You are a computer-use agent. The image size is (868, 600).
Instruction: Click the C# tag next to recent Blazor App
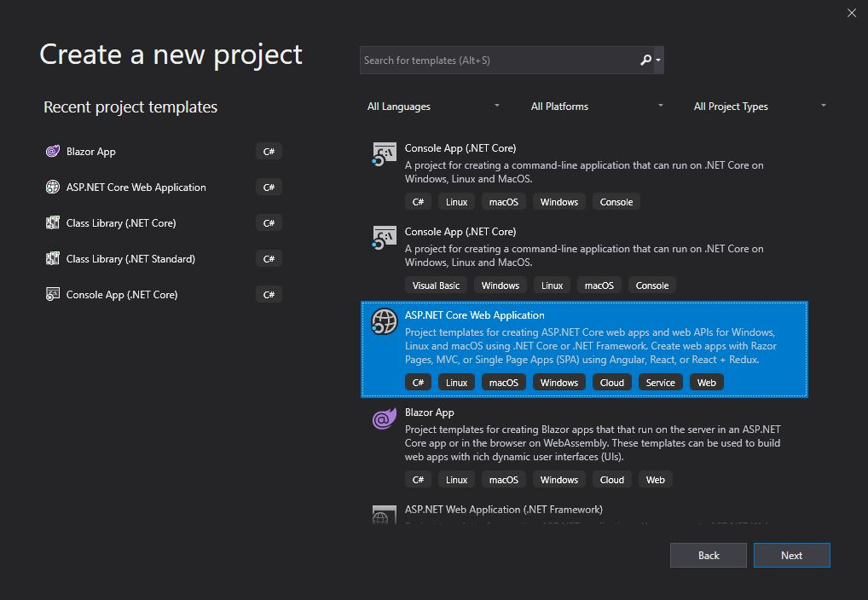point(269,151)
